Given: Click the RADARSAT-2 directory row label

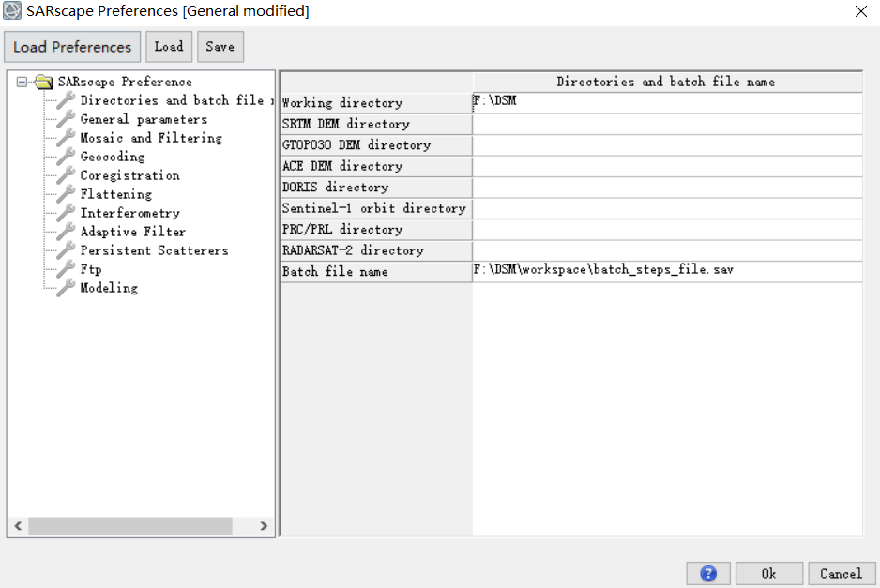Looking at the screenshot, I should point(376,250).
